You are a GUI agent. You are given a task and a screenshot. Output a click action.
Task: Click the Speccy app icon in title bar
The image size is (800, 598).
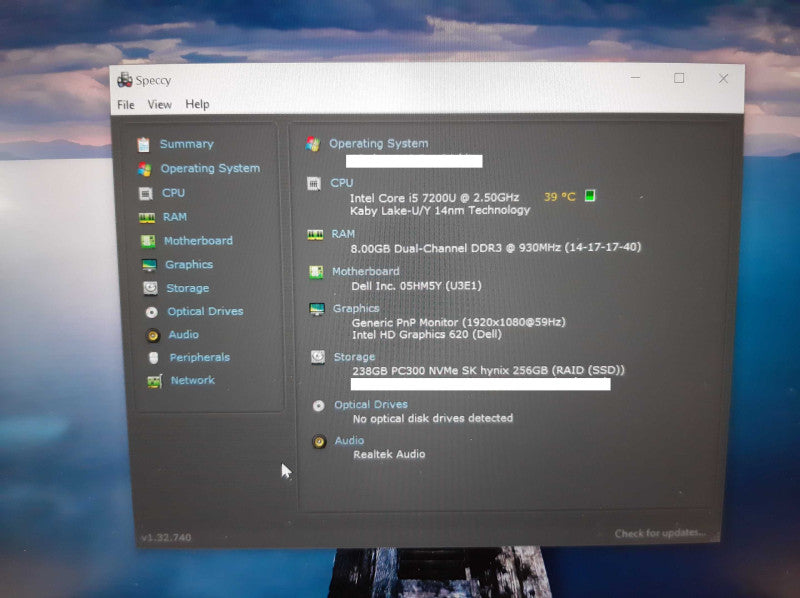point(124,80)
